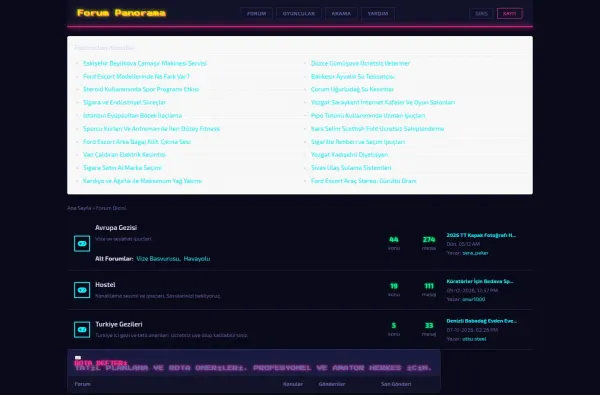Open last post Küratörler İçin Bedava
Image resolution: width=600 pixels, height=395 pixels.
480,281
